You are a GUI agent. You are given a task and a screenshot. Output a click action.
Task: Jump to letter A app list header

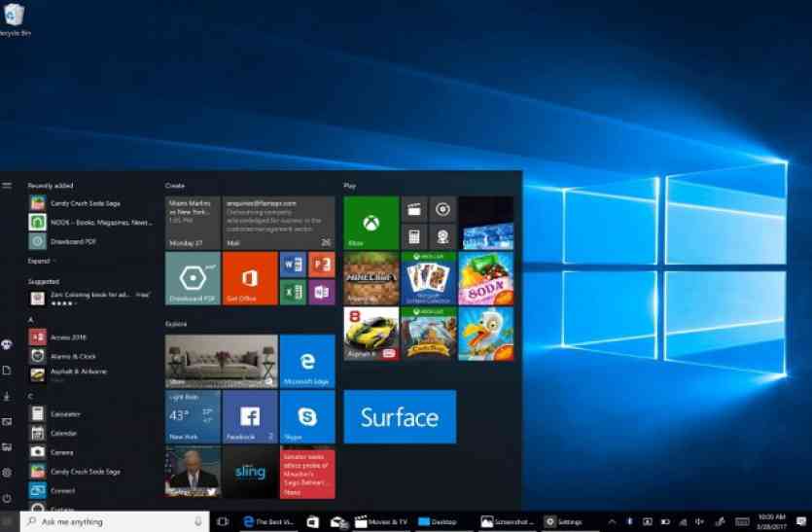point(30,320)
